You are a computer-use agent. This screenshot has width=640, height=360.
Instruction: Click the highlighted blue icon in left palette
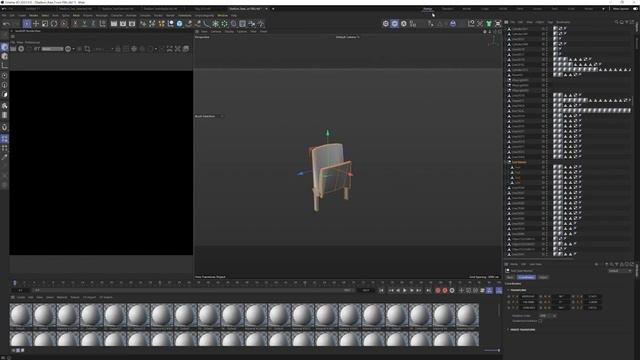(x=4, y=139)
